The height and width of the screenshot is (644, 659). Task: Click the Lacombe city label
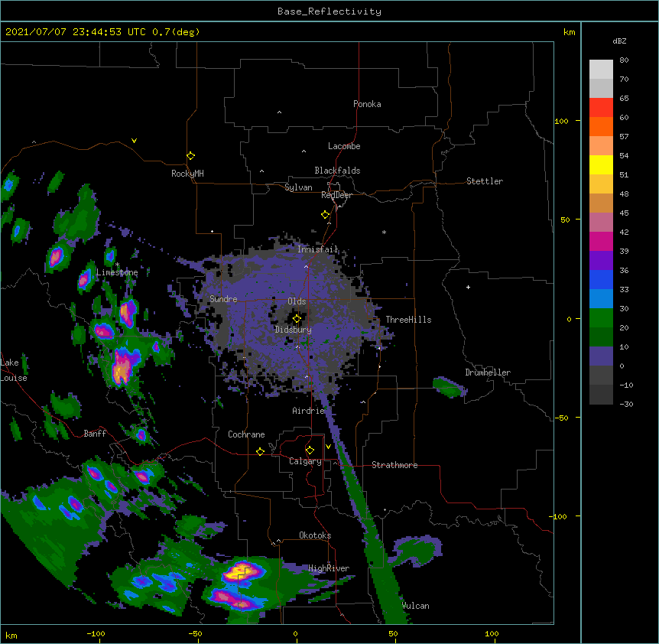tap(344, 146)
